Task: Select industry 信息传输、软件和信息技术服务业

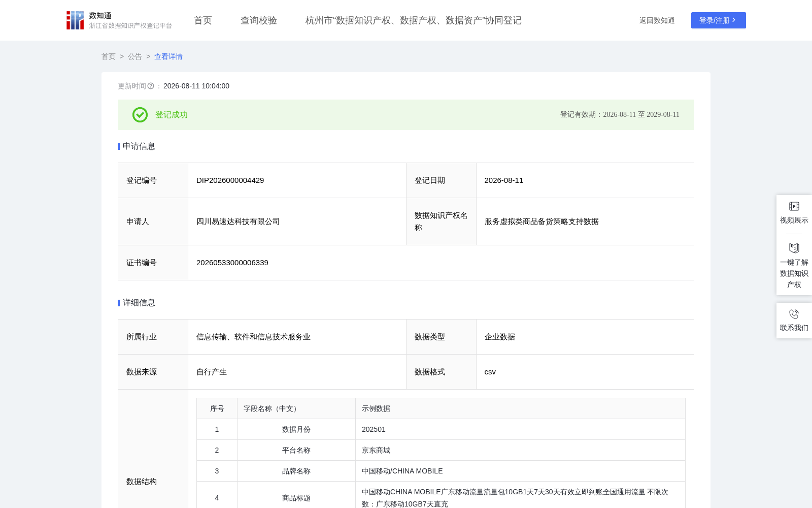Action: pyautogui.click(x=253, y=337)
